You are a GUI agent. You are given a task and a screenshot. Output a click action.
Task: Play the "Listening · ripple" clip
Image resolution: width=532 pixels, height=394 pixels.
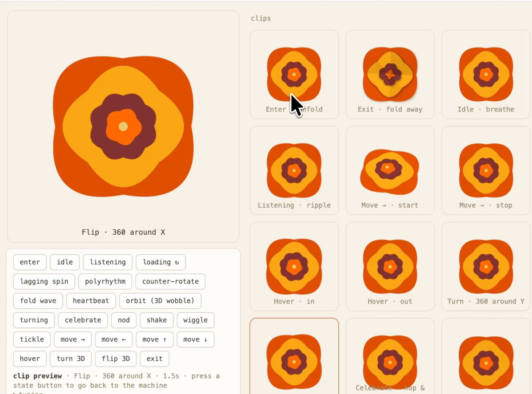(x=294, y=170)
